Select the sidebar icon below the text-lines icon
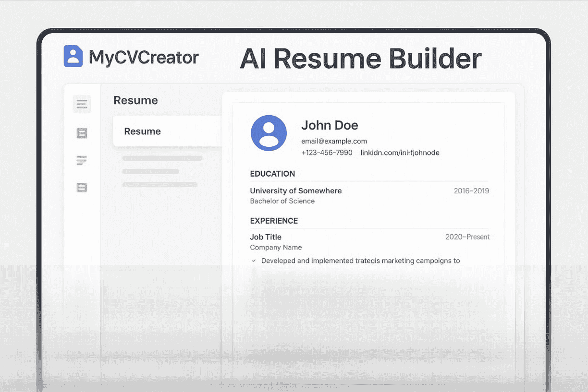This screenshot has height=392, width=588. [x=82, y=133]
